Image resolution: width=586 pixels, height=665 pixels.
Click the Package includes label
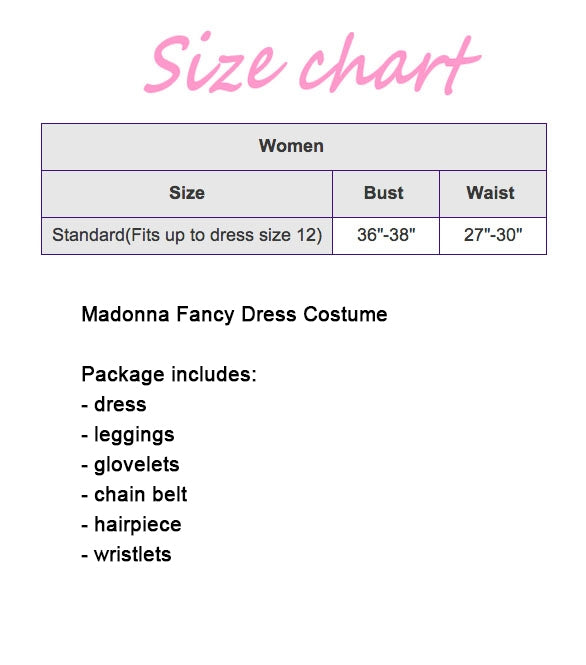click(x=169, y=374)
